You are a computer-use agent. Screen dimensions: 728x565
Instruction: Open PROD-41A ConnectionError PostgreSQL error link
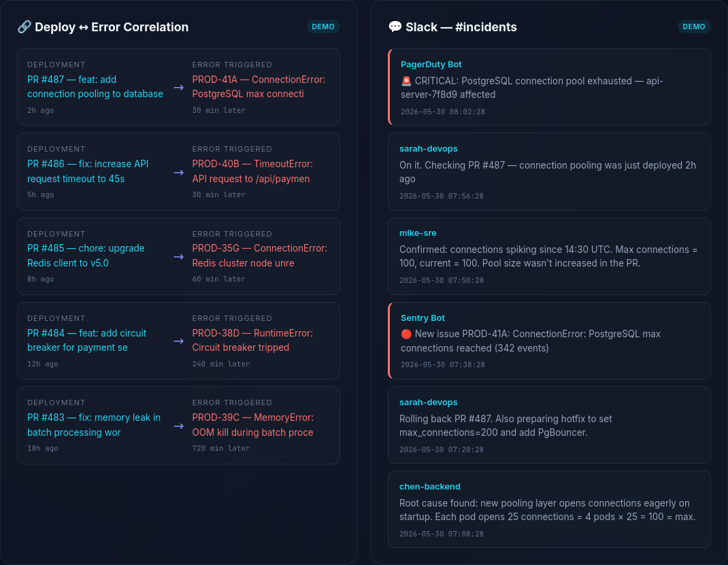click(x=259, y=87)
